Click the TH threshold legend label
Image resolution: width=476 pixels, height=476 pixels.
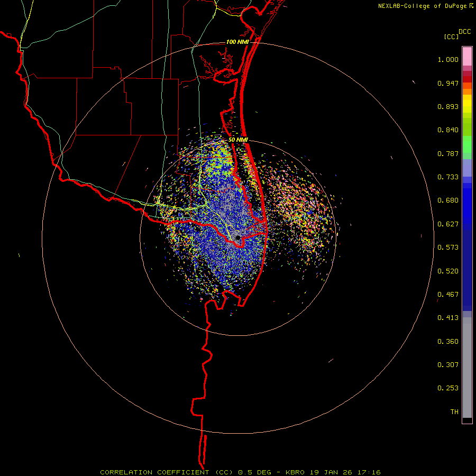coord(454,412)
